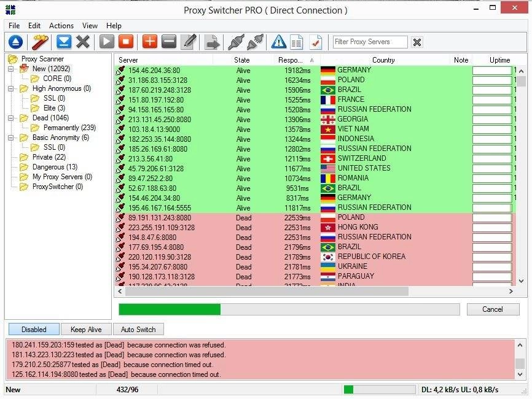The image size is (532, 399).
Task: Click the Disabled mode button
Action: [x=34, y=329]
